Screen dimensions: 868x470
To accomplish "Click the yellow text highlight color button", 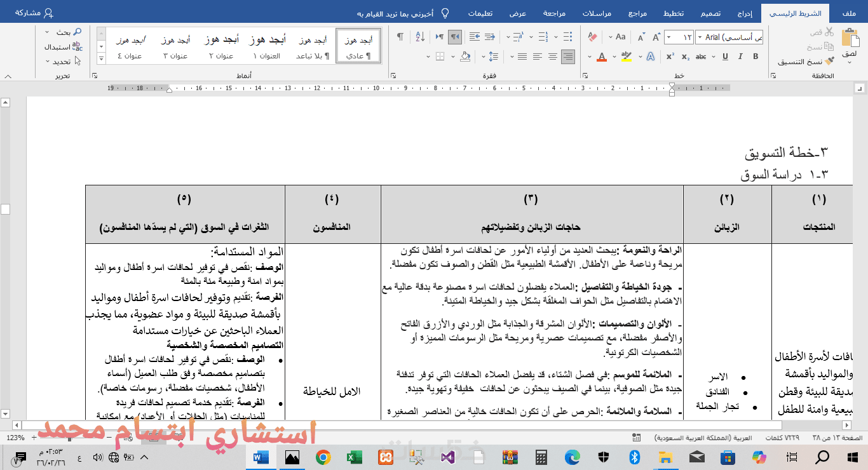I will [x=628, y=57].
